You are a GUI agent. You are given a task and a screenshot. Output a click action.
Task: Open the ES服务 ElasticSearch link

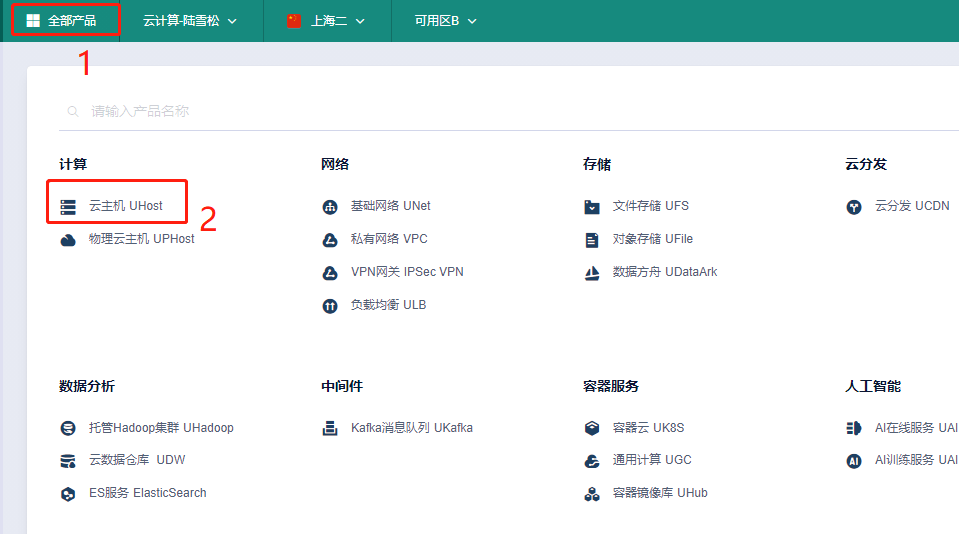pyautogui.click(x=147, y=493)
